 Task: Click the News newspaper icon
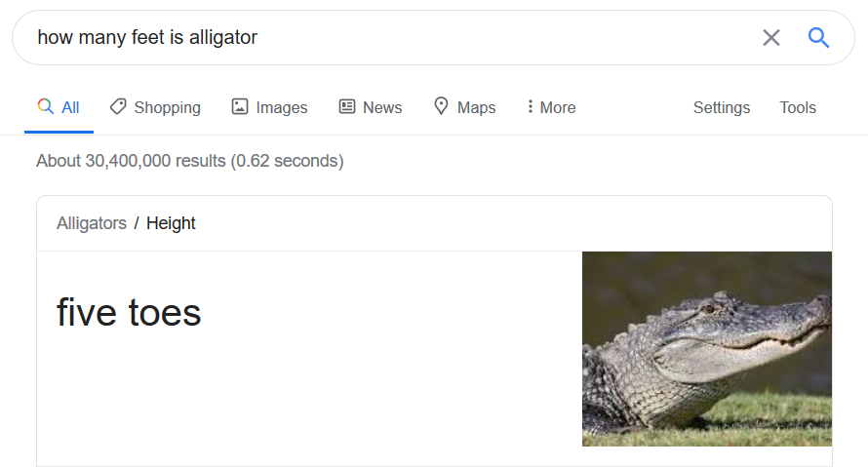(347, 106)
